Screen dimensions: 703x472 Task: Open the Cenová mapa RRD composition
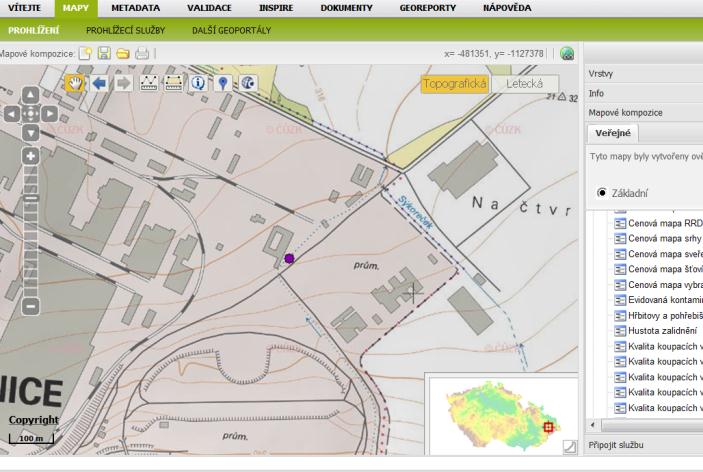tap(665, 223)
